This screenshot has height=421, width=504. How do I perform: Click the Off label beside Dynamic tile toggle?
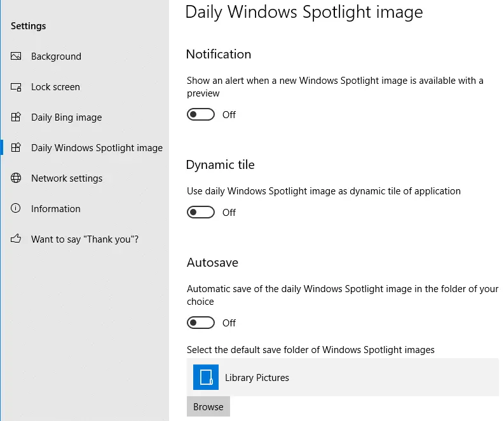229,213
